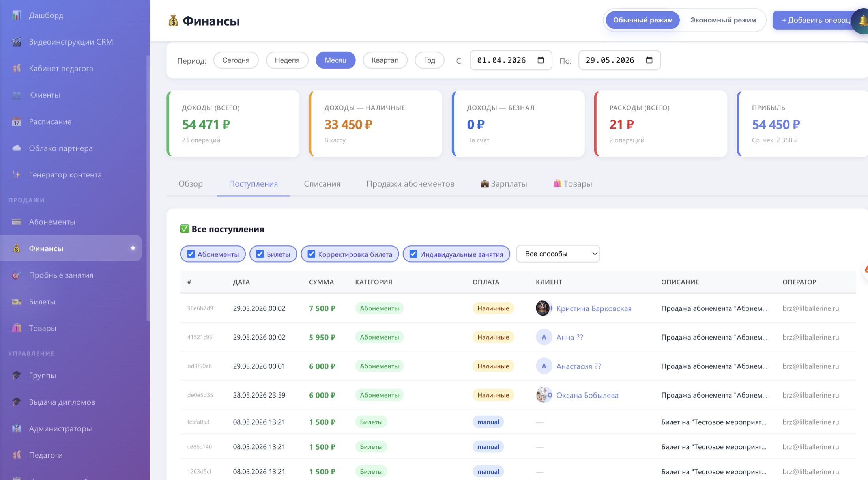The width and height of the screenshot is (868, 480).
Task: Click the Доходы — наличные 33 450 ₽ card
Action: click(x=376, y=124)
